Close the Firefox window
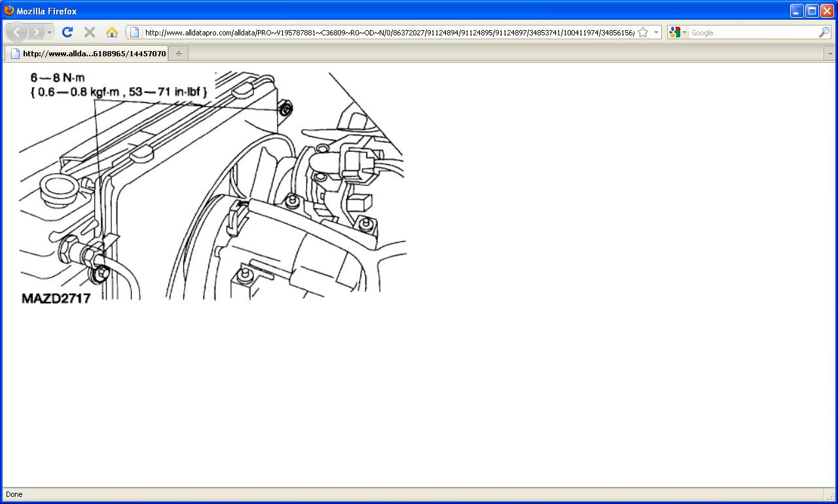This screenshot has height=504, width=838. click(827, 10)
